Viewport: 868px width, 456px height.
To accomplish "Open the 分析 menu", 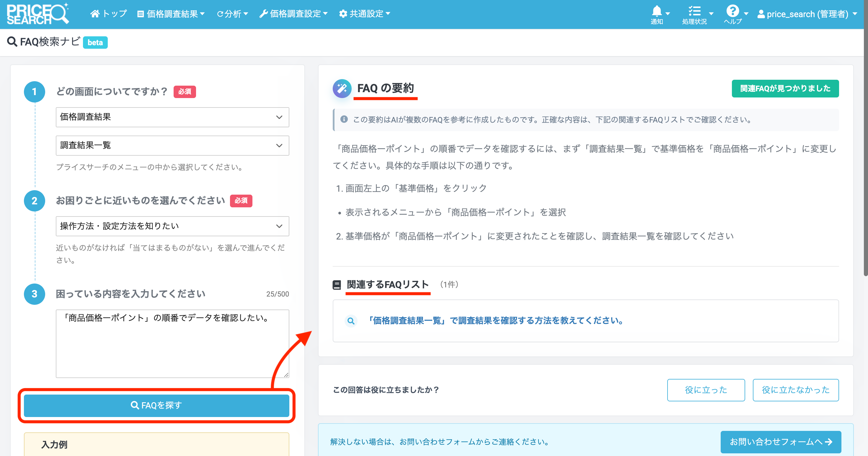I will [x=233, y=14].
